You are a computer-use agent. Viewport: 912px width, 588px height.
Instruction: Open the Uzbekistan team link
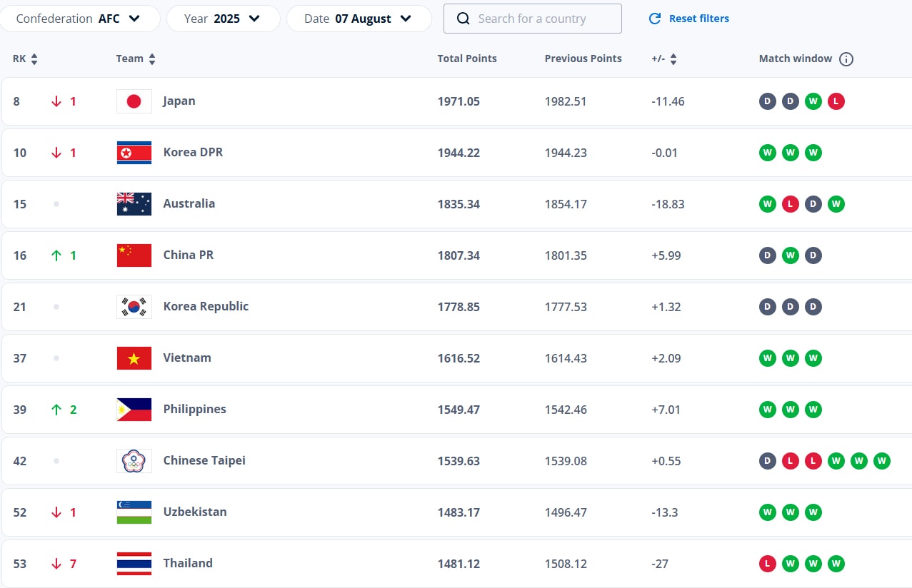(x=195, y=512)
